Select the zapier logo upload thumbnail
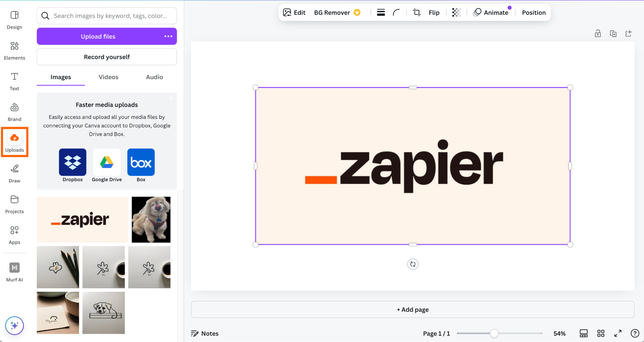 point(82,219)
